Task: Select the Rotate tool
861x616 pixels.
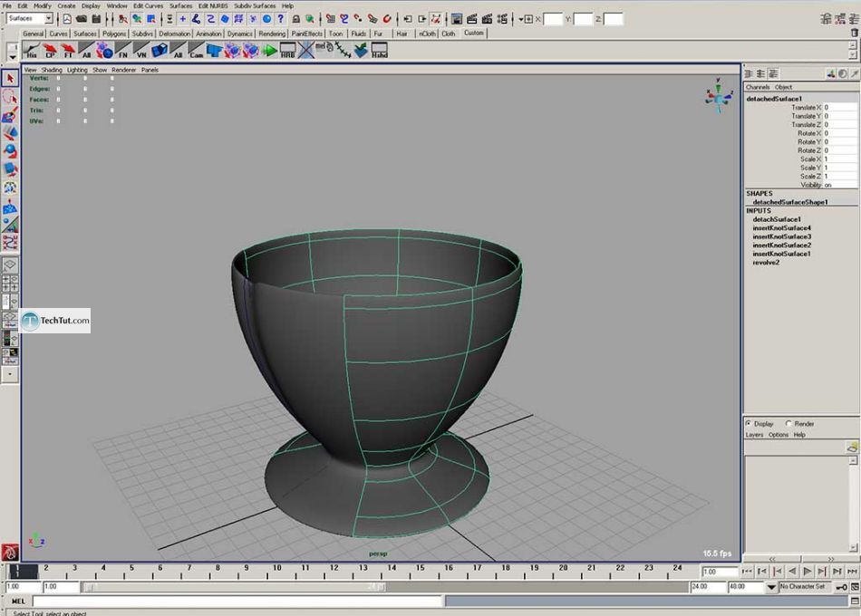Action: tap(10, 151)
